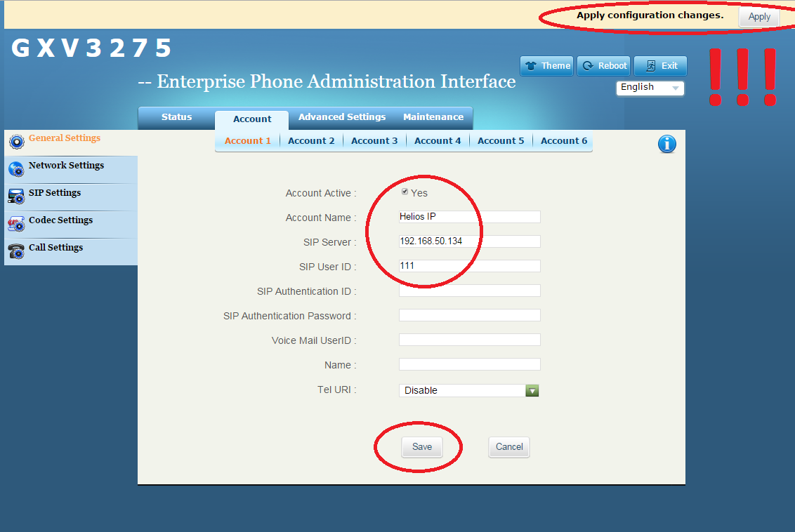This screenshot has height=532, width=795.
Task: Click the Codec Settings icon in sidebar
Action: [16, 223]
